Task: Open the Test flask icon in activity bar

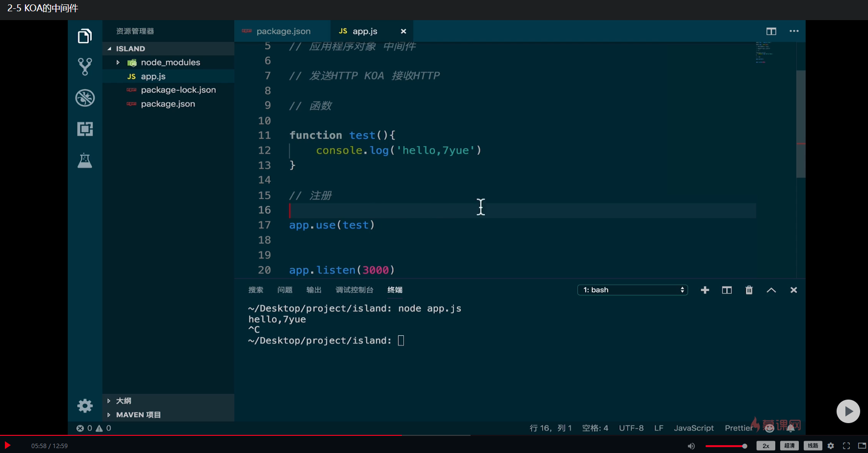Action: click(85, 160)
